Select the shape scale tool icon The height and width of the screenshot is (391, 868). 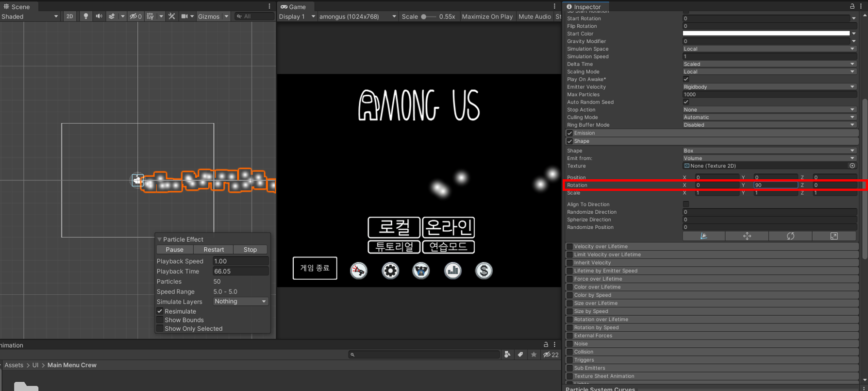(x=834, y=236)
